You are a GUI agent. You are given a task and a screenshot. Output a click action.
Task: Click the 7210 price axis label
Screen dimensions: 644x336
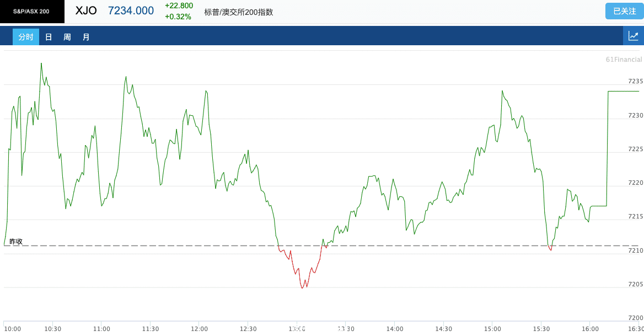pos(635,250)
